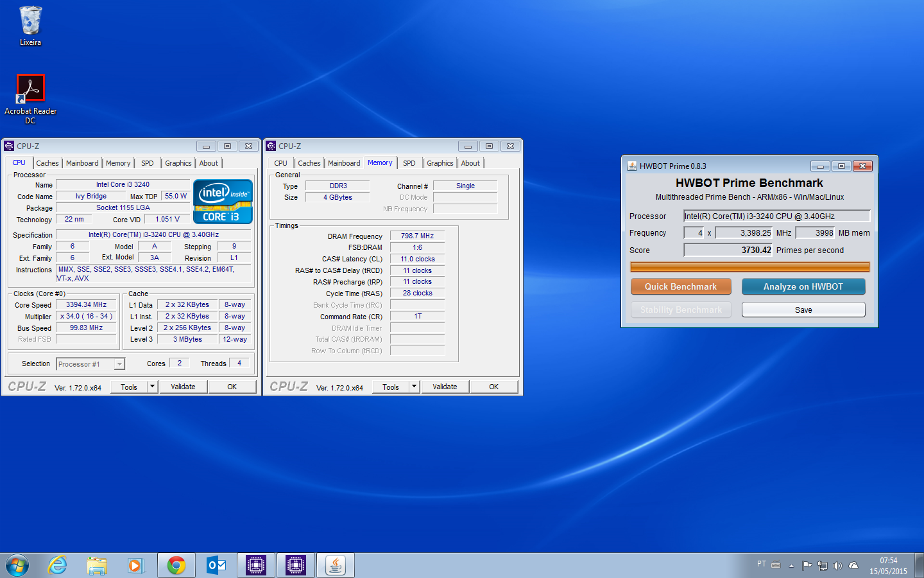Click the Show desktop strip on the taskbar
Screen dimensions: 924x578
click(919, 566)
